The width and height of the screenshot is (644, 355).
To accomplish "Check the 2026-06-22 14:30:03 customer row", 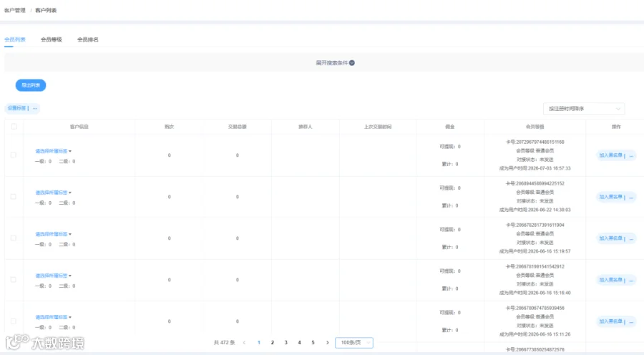I will point(14,197).
